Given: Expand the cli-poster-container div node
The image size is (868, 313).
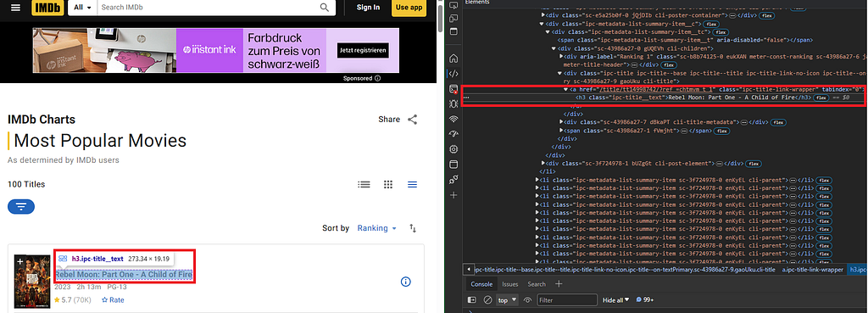Looking at the screenshot, I should [x=543, y=15].
